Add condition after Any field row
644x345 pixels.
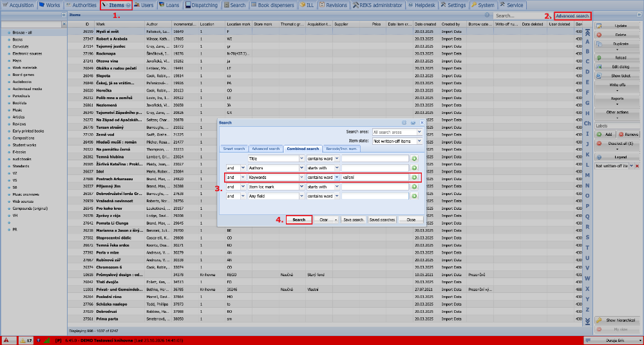tap(414, 196)
